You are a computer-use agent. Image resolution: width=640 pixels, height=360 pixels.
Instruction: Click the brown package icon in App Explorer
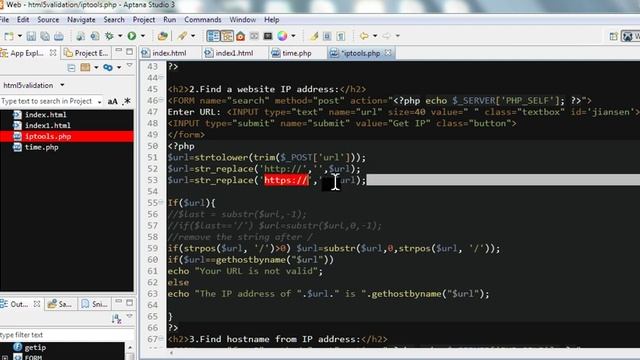[85, 68]
